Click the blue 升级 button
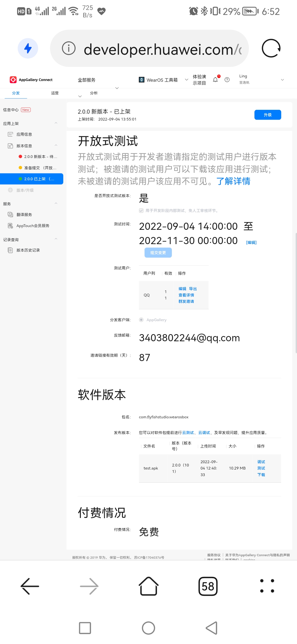Screen dimensions: 297x644 coord(268,115)
